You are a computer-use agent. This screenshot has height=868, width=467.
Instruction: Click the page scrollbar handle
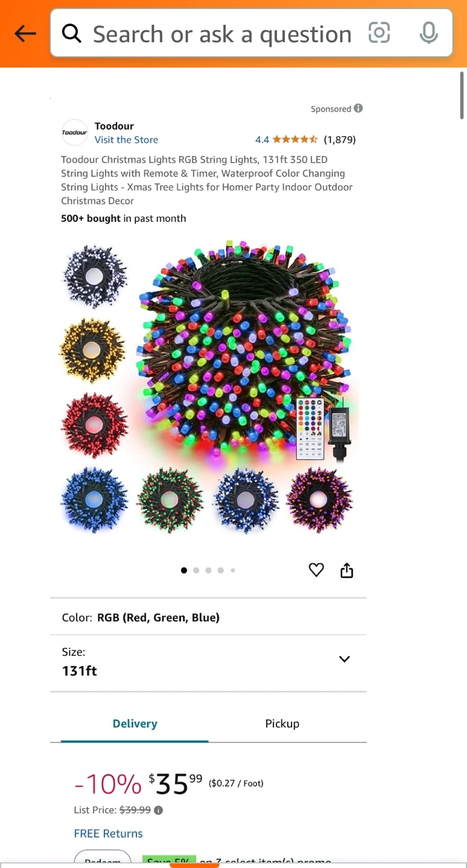[x=462, y=95]
